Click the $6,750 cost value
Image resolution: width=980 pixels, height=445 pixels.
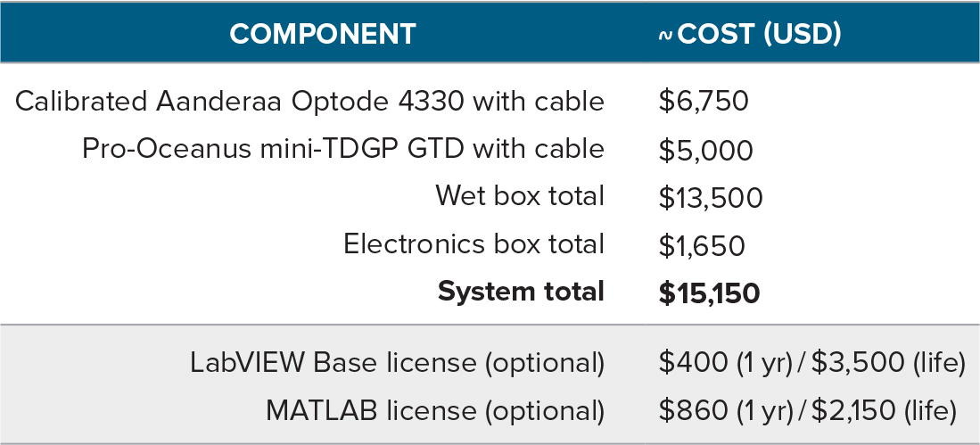click(x=704, y=102)
